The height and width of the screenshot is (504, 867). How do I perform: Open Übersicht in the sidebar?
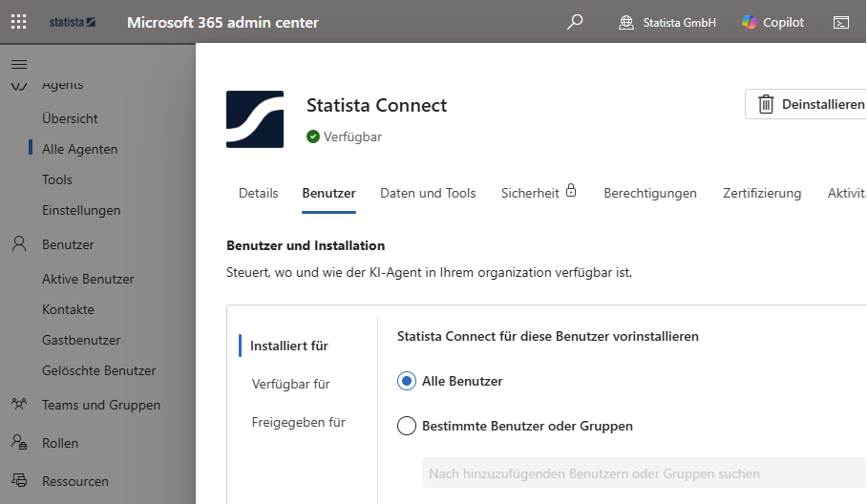pos(70,118)
